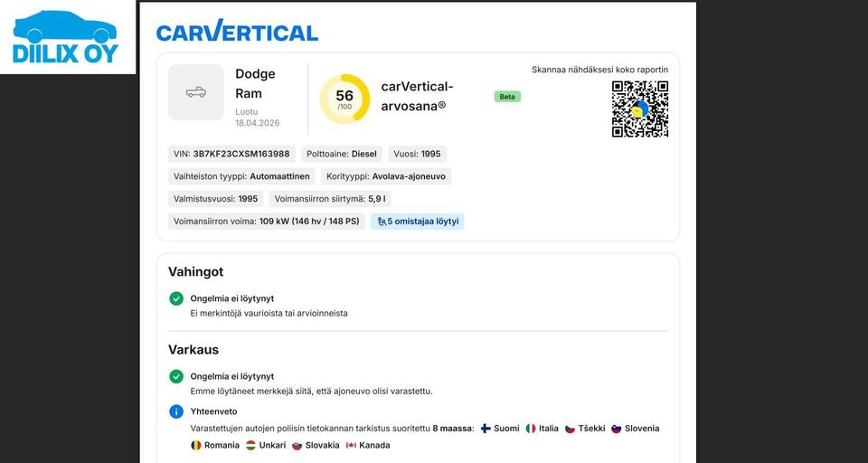This screenshot has height=463, width=868.
Task: Click the vehicle placeholder thumbnail icon
Action: point(195,92)
